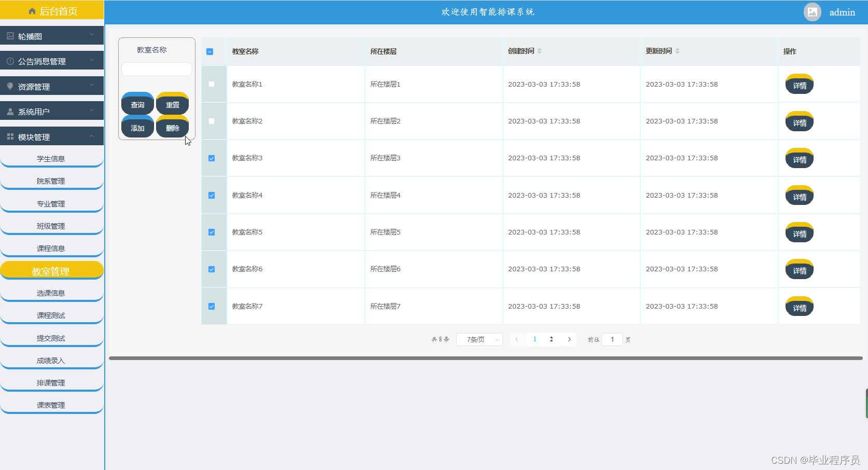Uncheck the box for 教室名称5 row
868x470 pixels.
pyautogui.click(x=212, y=232)
